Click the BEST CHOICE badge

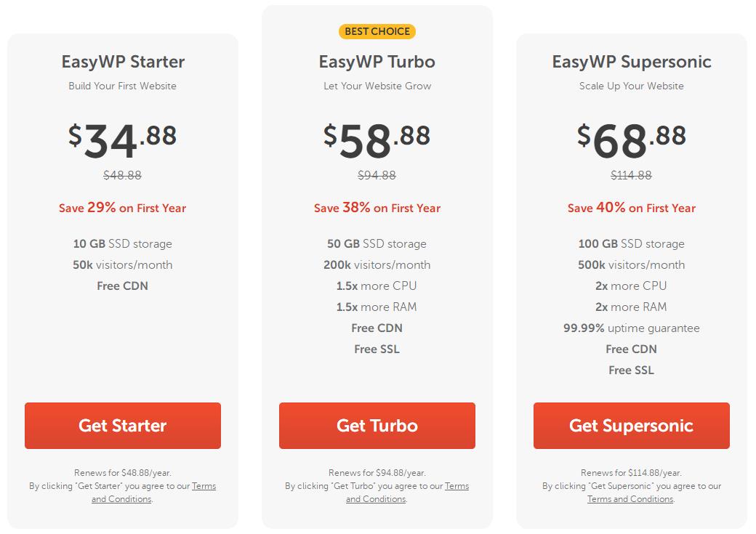pyautogui.click(x=377, y=31)
